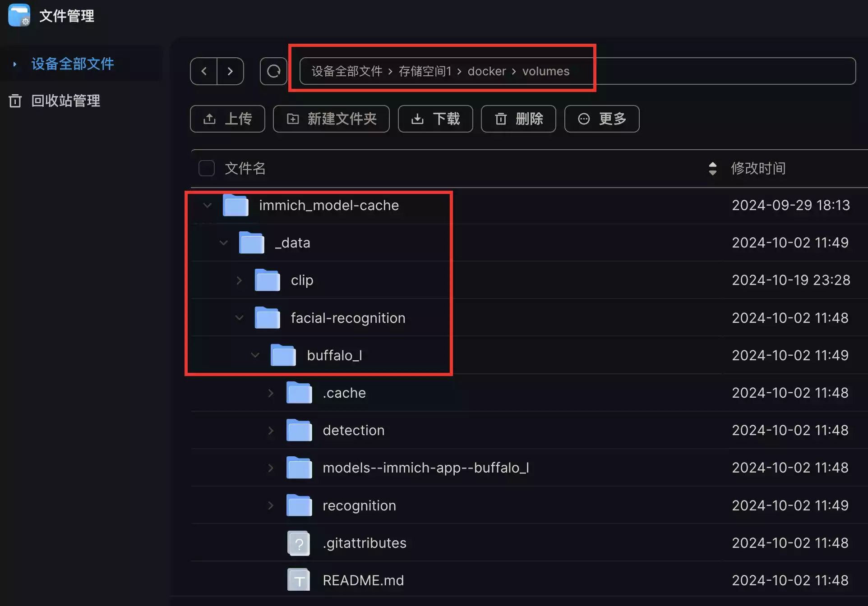
Task: Select 设备全部文件 in the sidebar
Action: click(x=72, y=64)
